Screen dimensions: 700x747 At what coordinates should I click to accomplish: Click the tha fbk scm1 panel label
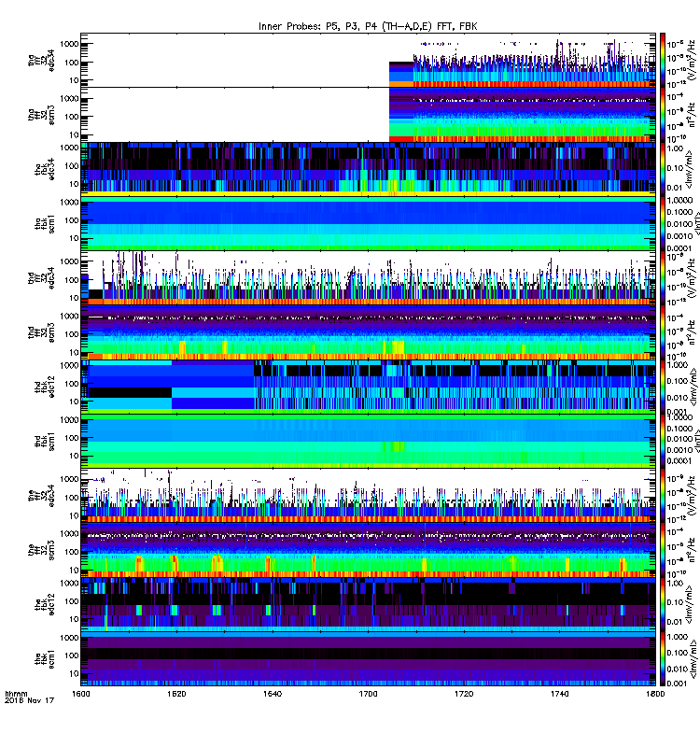click(x=45, y=223)
